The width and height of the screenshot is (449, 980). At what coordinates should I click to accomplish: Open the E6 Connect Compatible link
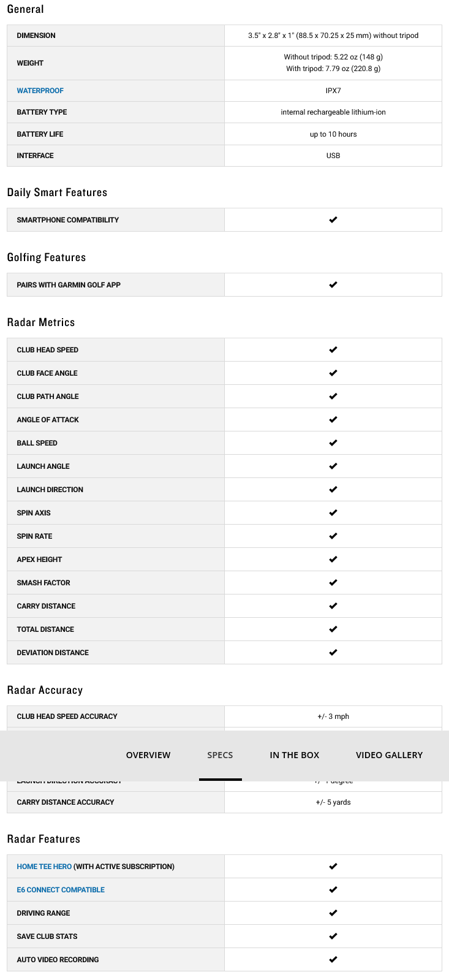click(61, 890)
